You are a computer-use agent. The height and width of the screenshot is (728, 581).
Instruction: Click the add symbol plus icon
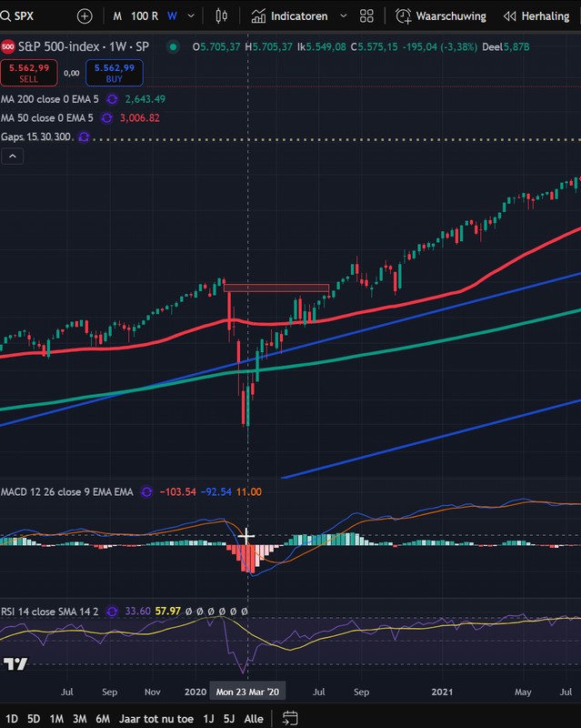point(85,16)
